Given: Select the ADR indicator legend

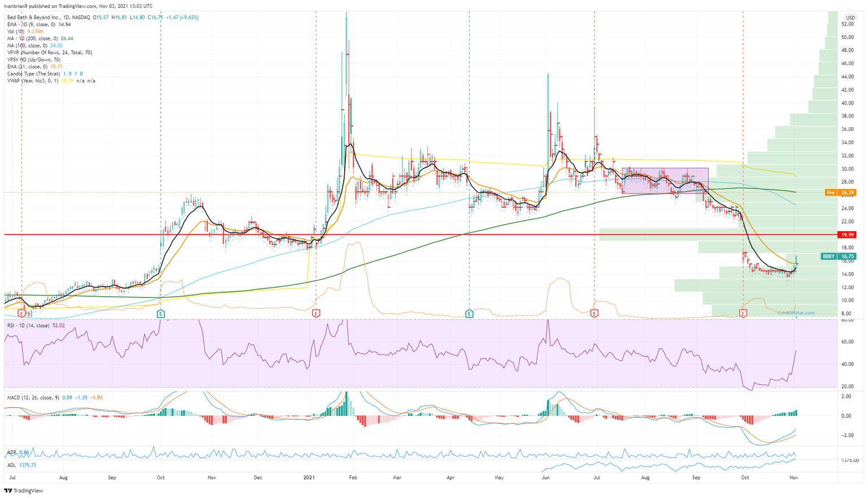Looking at the screenshot, I should click(x=18, y=452).
